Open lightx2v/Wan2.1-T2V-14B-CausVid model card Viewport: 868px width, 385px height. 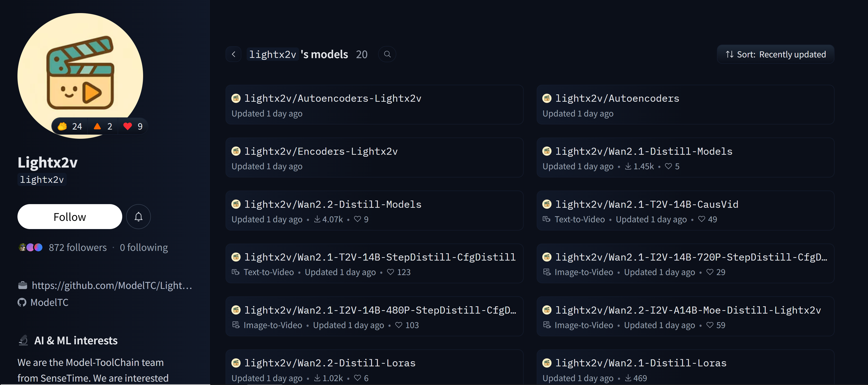[646, 204]
